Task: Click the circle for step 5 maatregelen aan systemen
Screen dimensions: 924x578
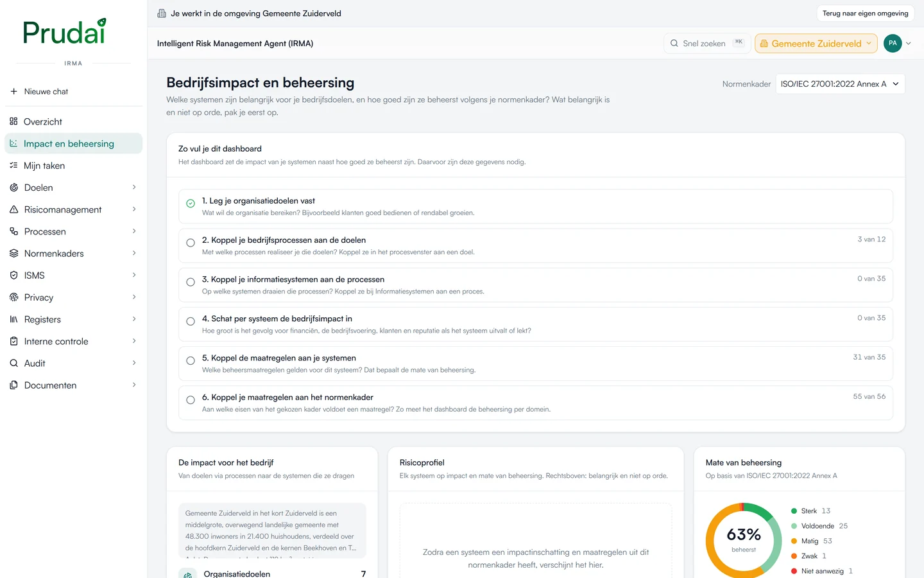Action: (191, 361)
